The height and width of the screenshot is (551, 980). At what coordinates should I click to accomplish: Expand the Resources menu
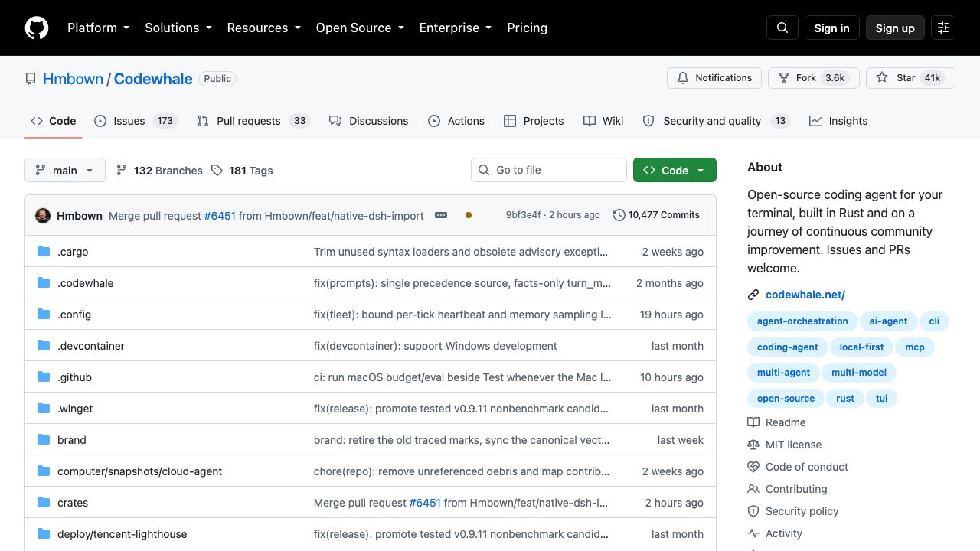(263, 28)
